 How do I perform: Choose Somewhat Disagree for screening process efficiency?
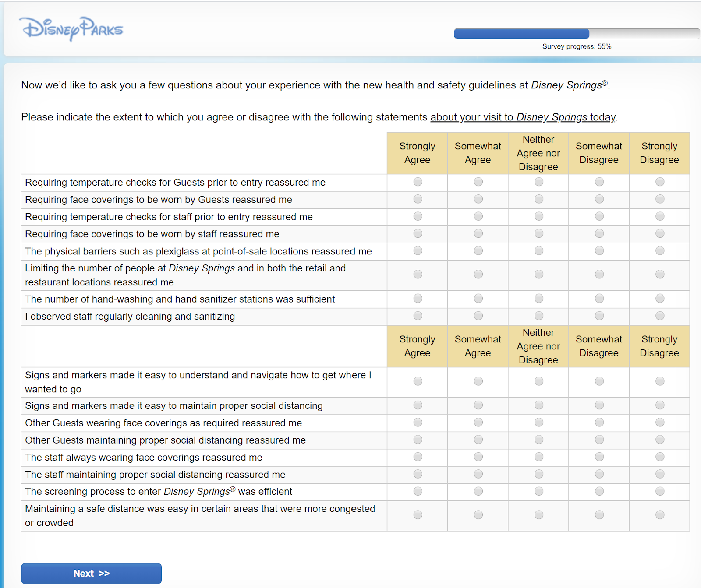(599, 491)
